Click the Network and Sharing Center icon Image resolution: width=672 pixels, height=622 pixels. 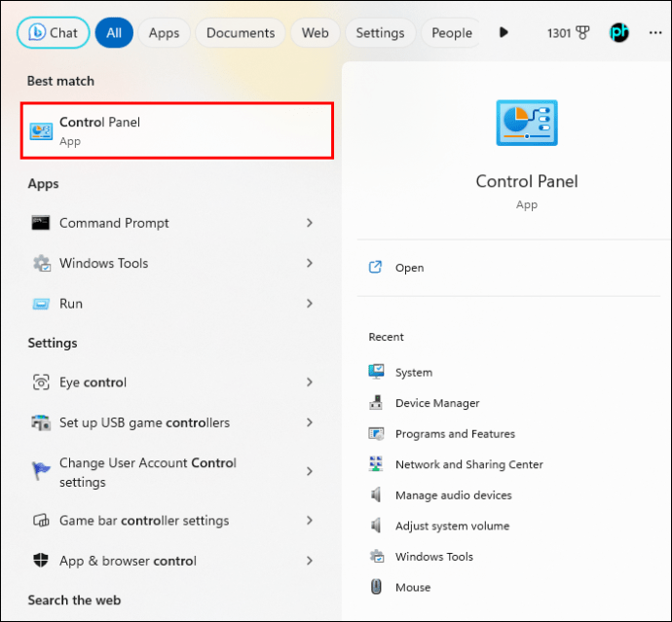[x=376, y=464]
